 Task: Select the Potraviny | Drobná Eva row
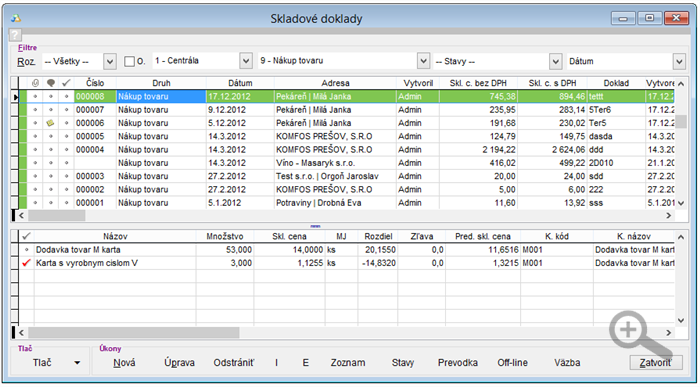tap(346, 203)
